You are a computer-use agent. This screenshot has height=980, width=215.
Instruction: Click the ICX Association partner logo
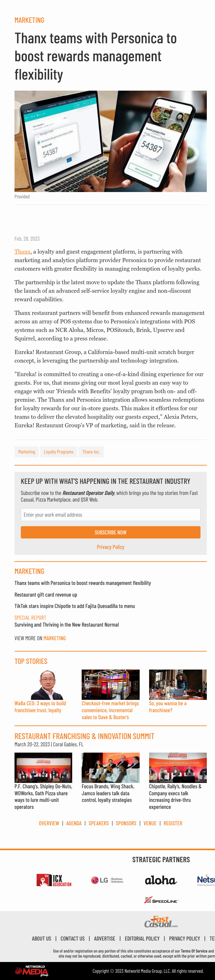tap(54, 880)
